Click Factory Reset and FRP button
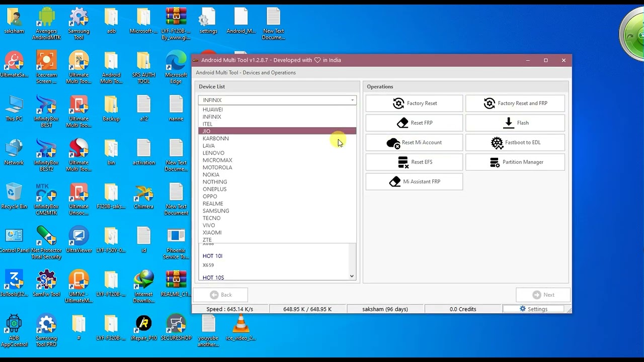Screen dimensions: 644x362 (x=515, y=103)
